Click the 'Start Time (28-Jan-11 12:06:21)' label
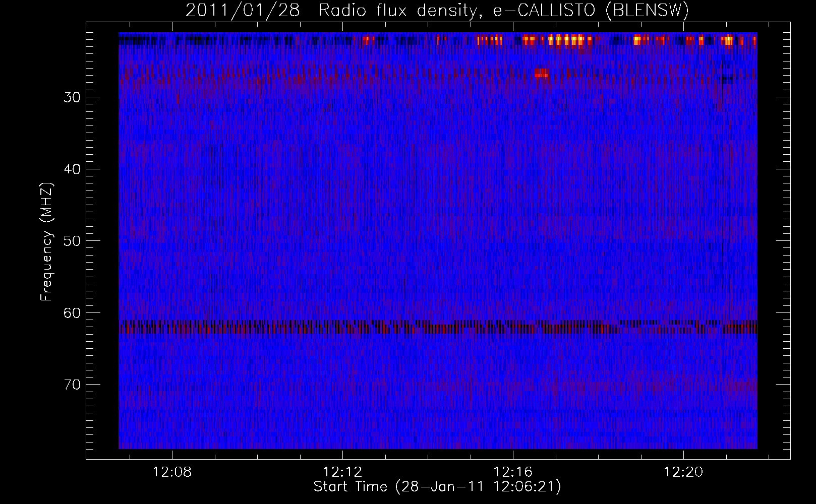 click(x=437, y=487)
